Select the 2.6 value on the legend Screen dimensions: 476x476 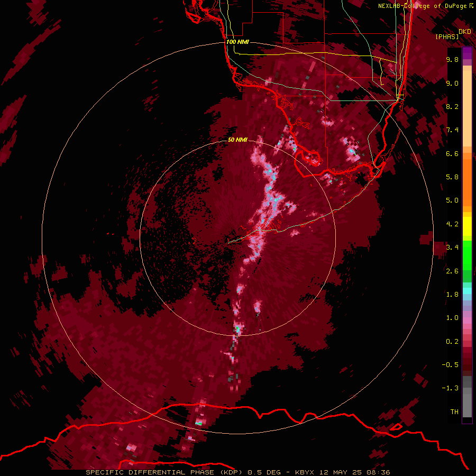pos(452,271)
